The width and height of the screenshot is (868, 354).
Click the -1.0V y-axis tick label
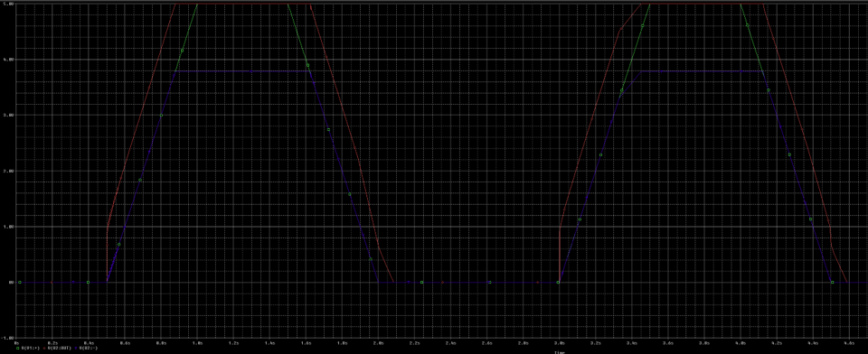click(7, 338)
